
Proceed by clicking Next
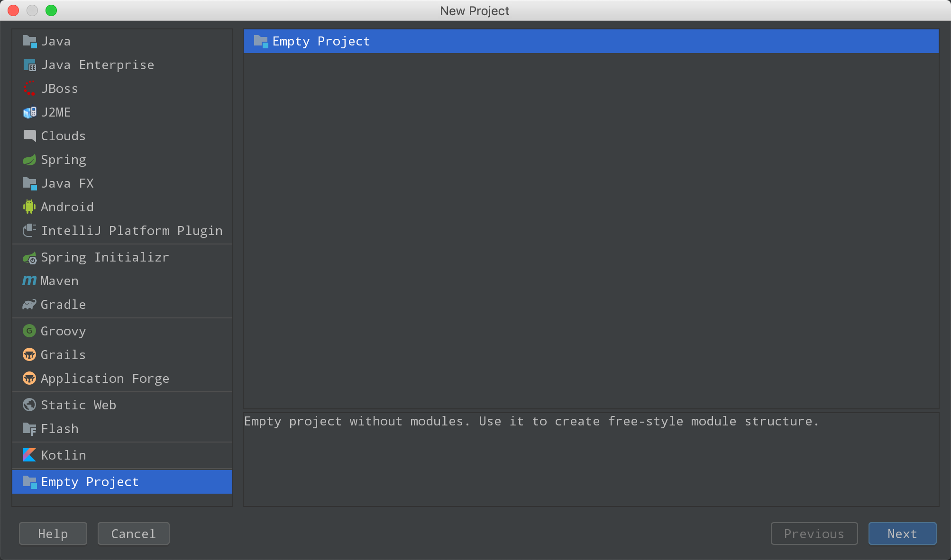point(902,533)
